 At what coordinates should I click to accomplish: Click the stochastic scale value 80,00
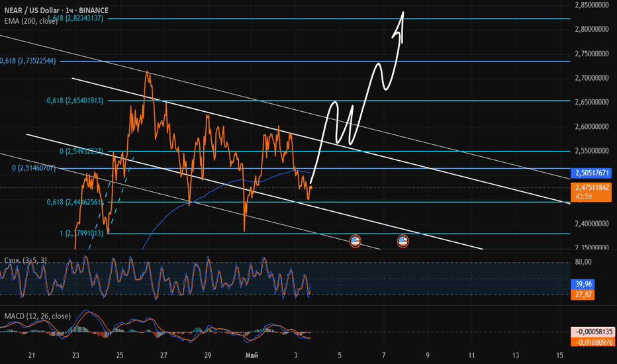583,262
